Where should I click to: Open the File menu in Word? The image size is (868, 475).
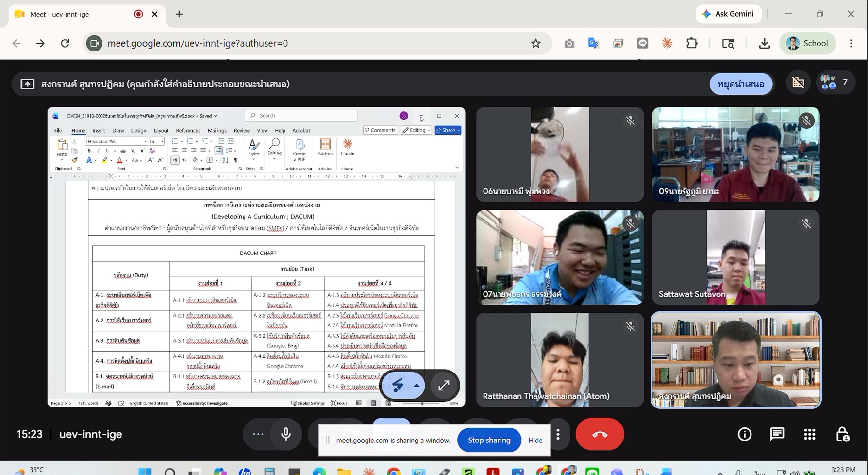tap(58, 131)
